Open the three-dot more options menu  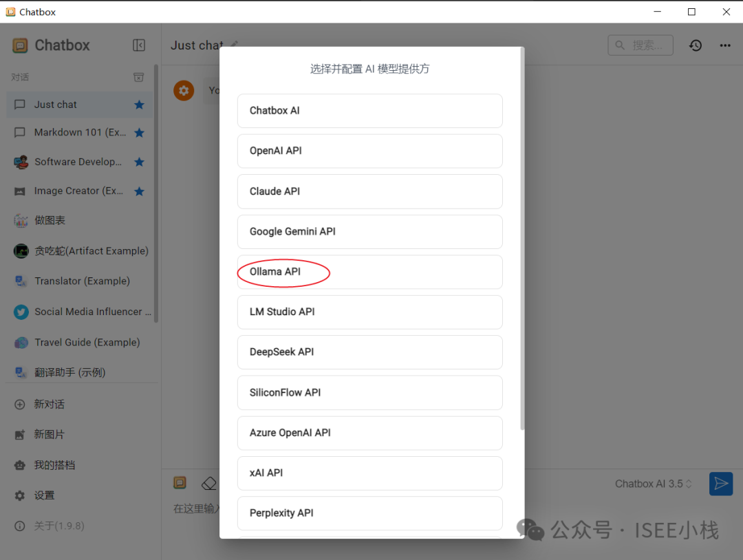pos(725,45)
